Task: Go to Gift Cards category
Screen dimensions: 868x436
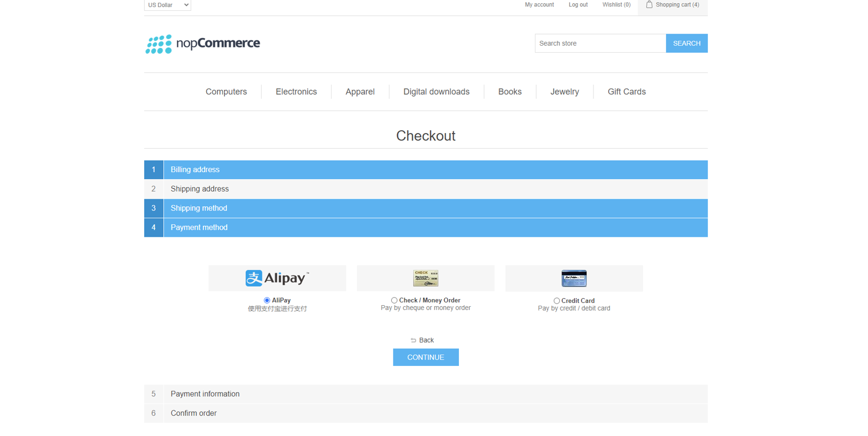Action: [x=627, y=92]
